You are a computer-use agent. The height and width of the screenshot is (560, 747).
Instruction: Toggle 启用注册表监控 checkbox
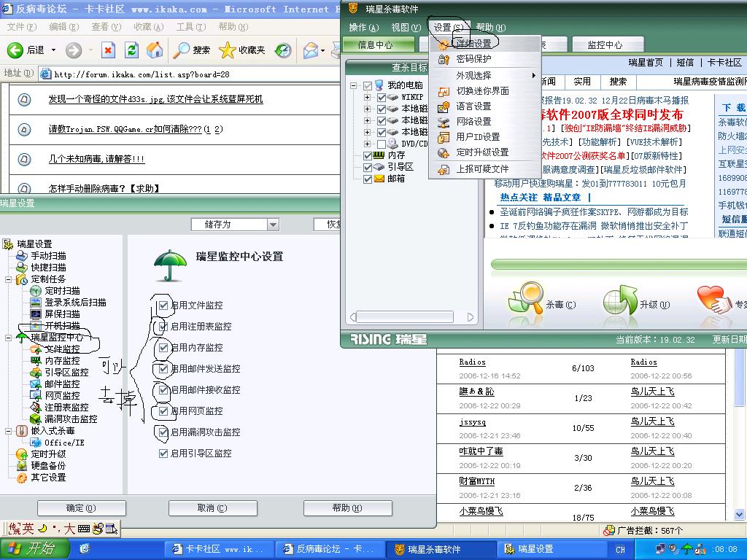click(x=163, y=326)
